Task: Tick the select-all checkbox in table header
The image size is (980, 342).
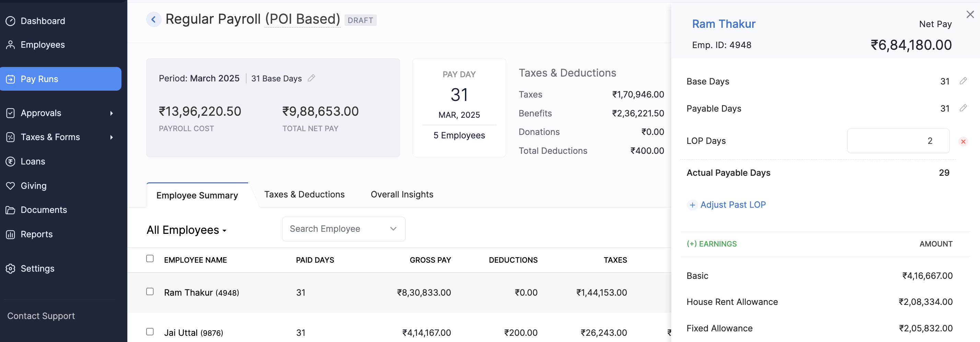Action: (150, 259)
